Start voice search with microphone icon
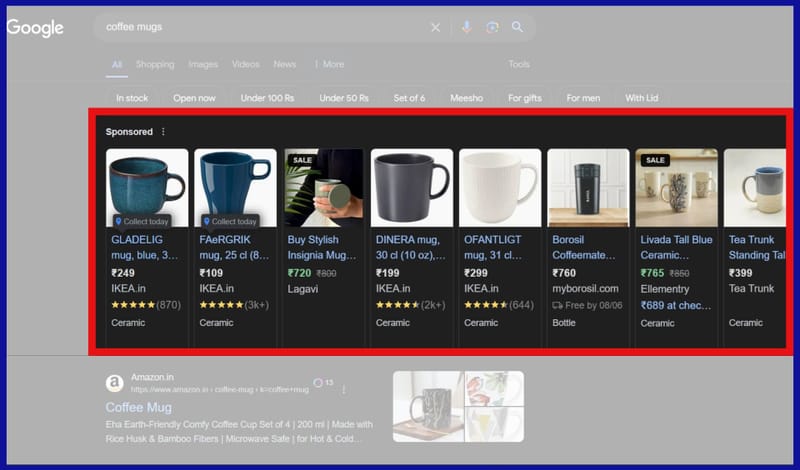 pos(466,27)
